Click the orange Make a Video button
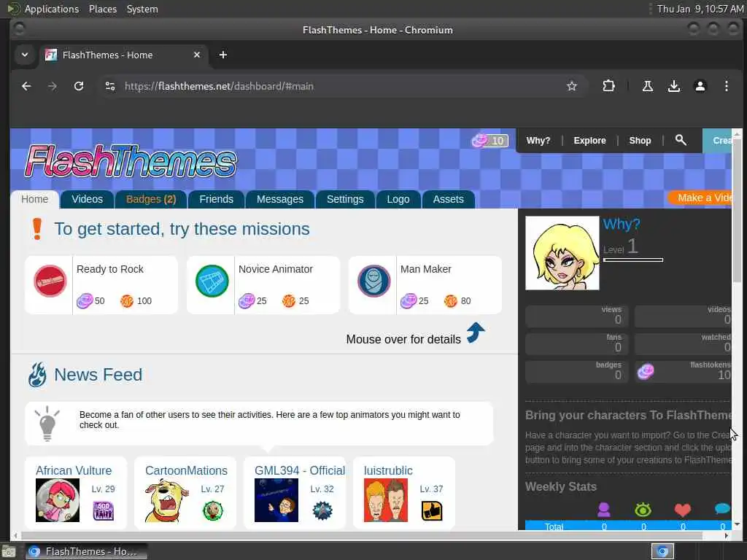This screenshot has width=747, height=560. 700,198
